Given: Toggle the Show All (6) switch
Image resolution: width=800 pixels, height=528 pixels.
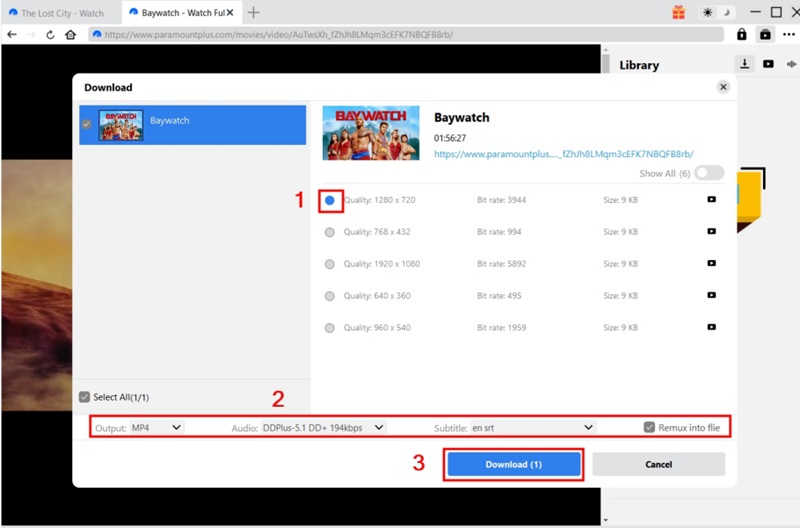Looking at the screenshot, I should pyautogui.click(x=709, y=173).
